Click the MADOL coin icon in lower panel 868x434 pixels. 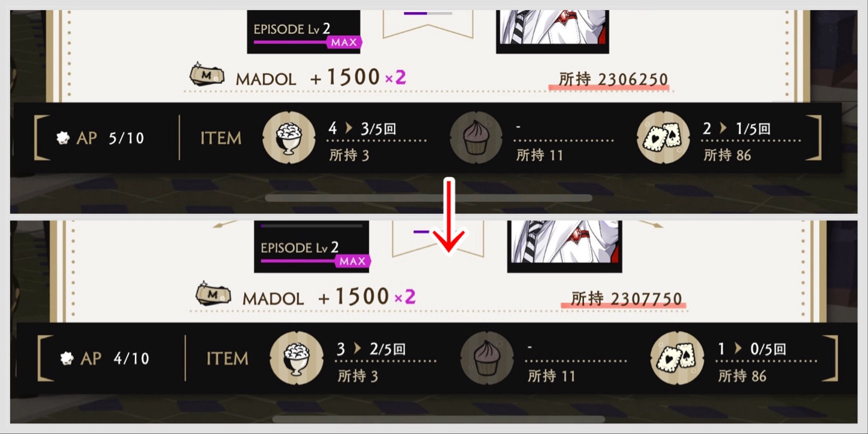[x=213, y=294]
